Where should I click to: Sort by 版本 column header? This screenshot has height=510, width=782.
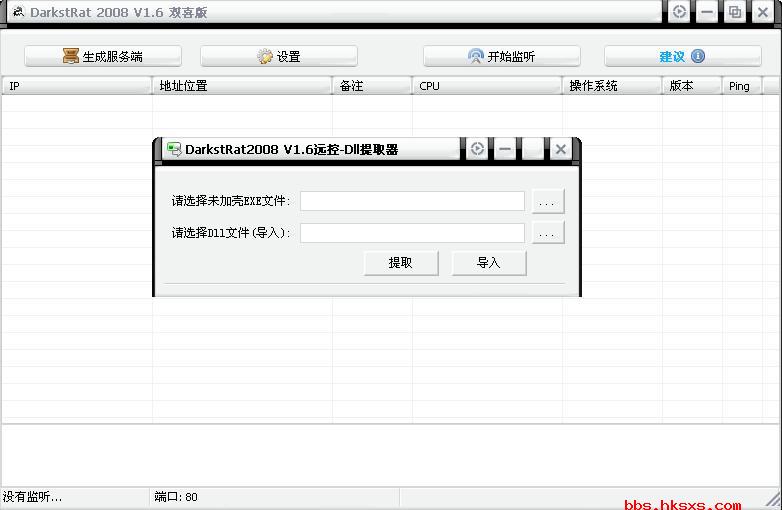[x=692, y=86]
